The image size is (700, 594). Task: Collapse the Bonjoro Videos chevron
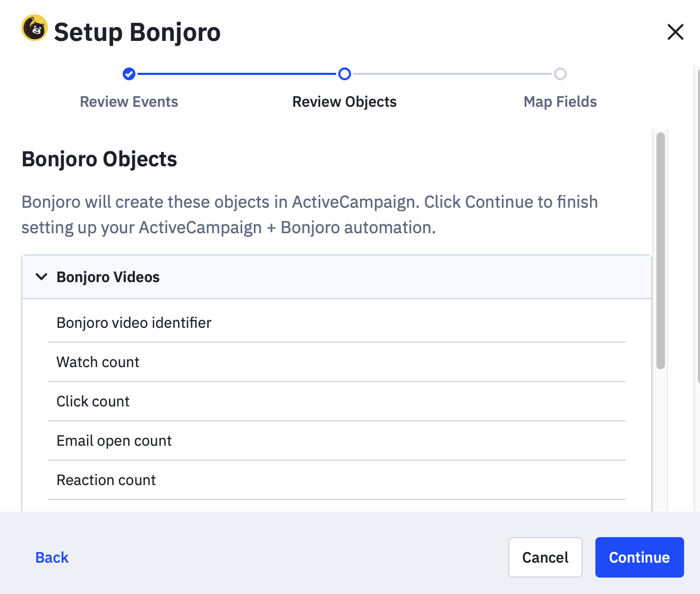(x=41, y=277)
